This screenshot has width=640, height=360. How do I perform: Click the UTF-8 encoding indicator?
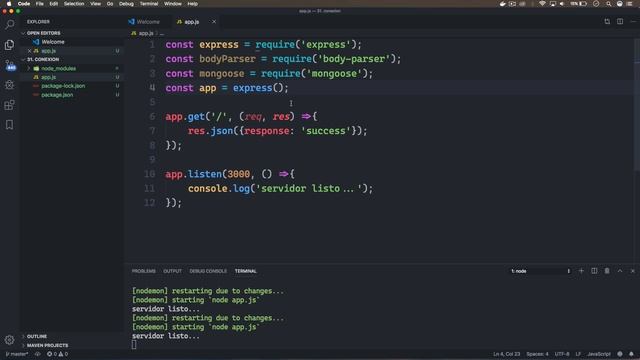(x=562, y=354)
